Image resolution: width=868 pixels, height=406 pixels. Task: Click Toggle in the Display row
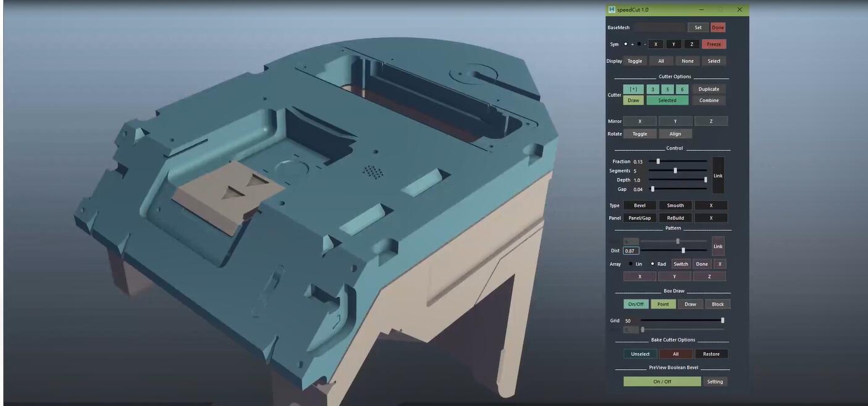[x=634, y=61]
